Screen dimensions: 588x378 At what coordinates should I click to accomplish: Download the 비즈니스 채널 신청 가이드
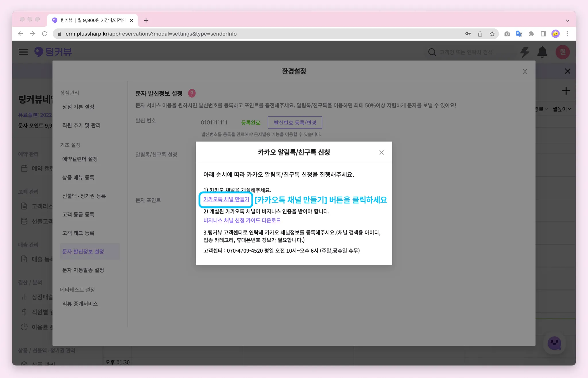(242, 220)
